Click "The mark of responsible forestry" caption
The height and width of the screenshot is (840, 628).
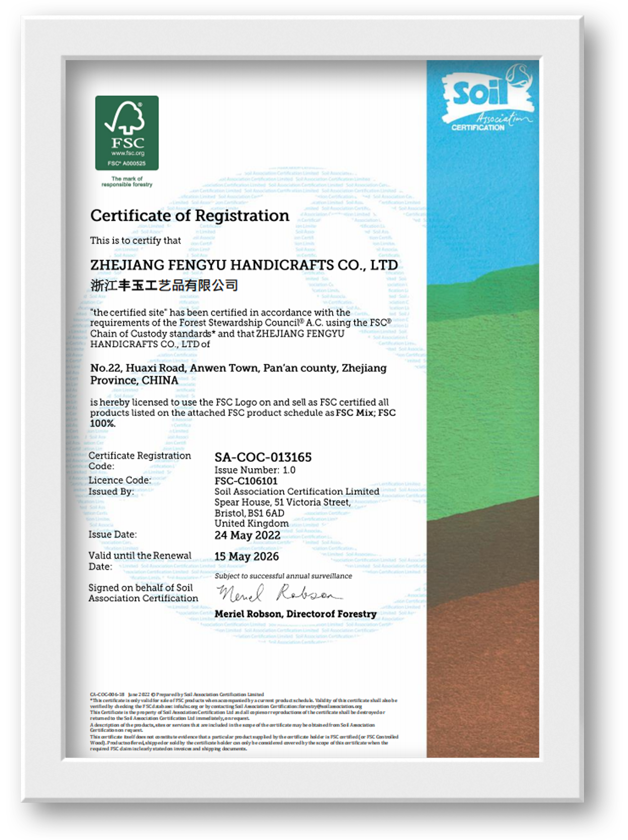click(126, 182)
